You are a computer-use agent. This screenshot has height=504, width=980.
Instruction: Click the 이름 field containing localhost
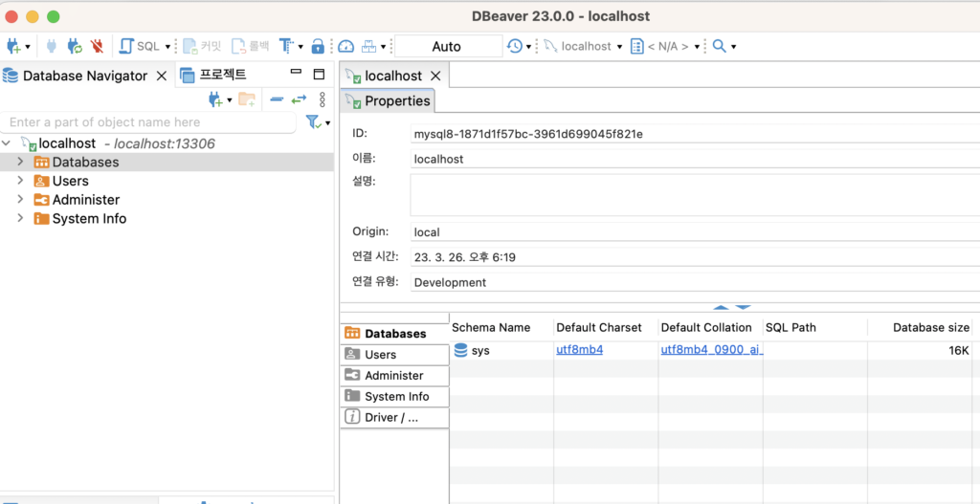pos(695,159)
